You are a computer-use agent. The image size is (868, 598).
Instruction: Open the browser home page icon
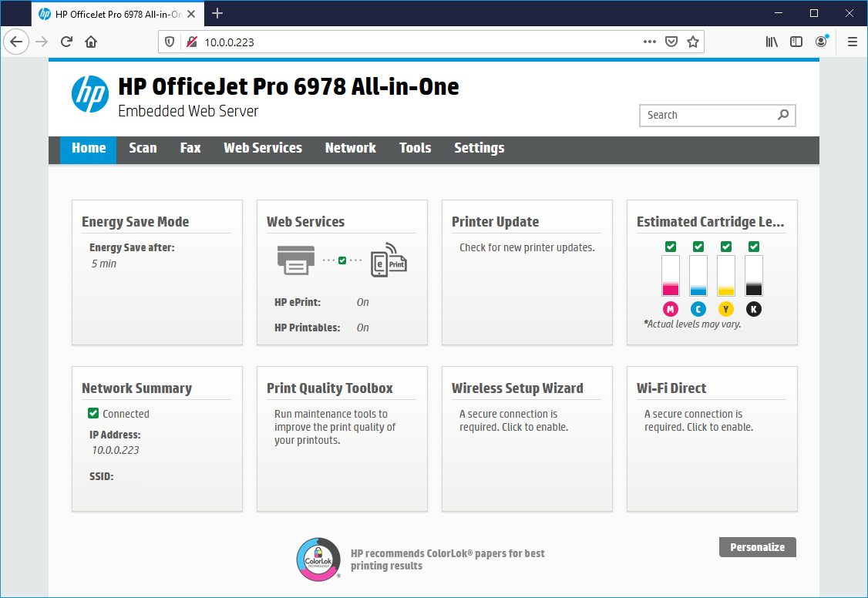tap(91, 42)
